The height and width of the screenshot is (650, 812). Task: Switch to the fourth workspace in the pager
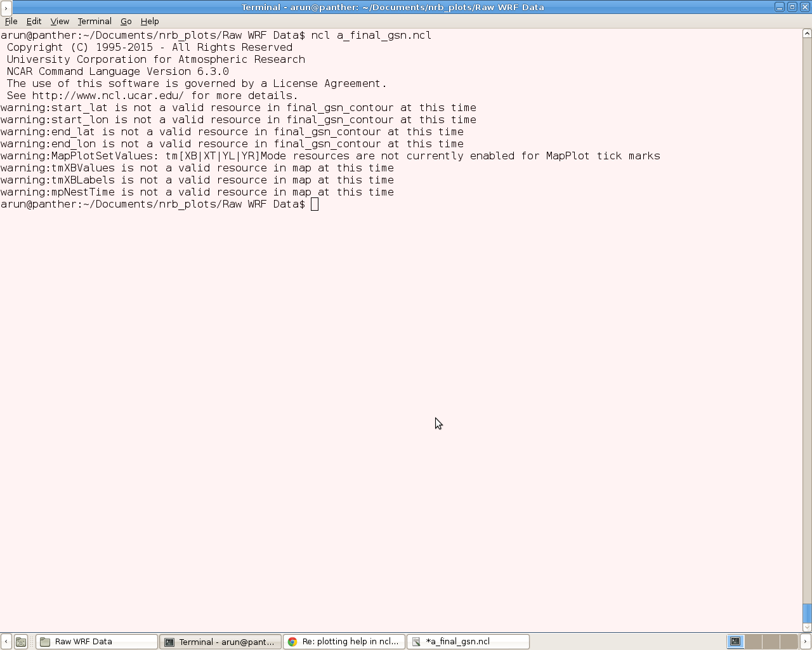pos(789,642)
